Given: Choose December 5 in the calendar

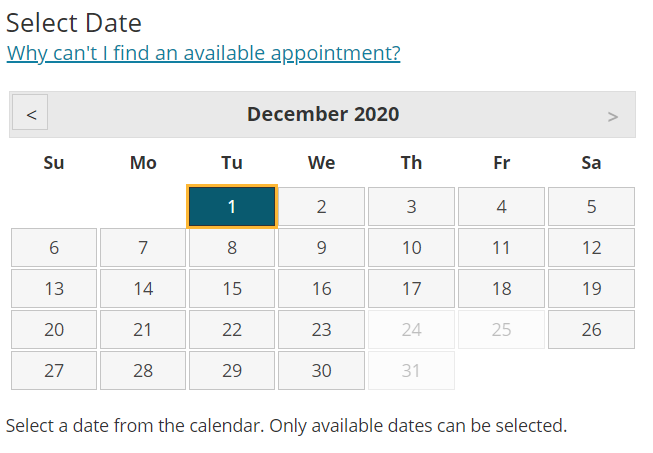Looking at the screenshot, I should click(x=591, y=207).
